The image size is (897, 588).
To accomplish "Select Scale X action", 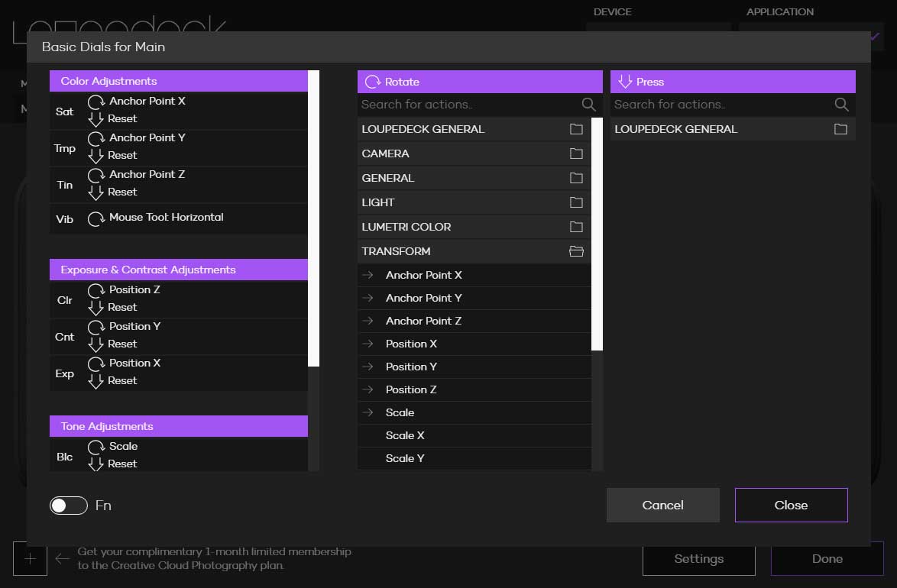I will coord(474,435).
